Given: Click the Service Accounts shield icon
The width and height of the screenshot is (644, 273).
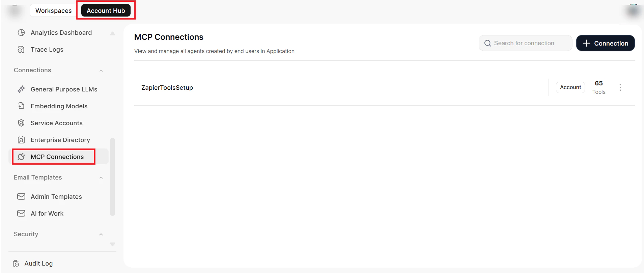Looking at the screenshot, I should tap(21, 123).
